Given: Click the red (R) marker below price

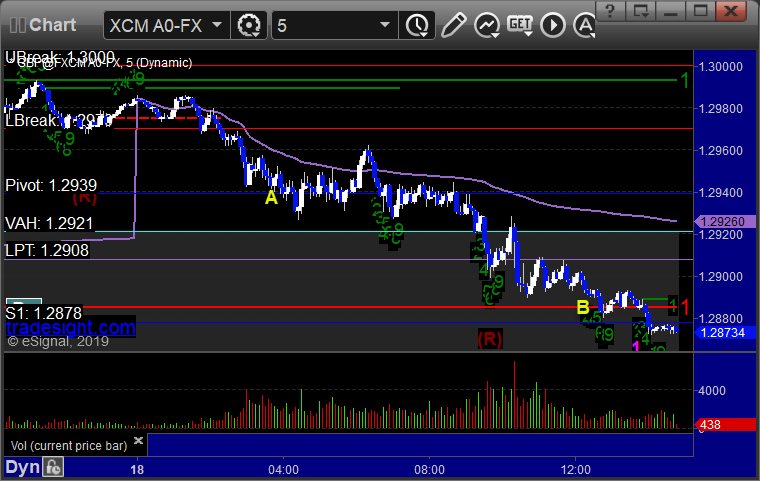Looking at the screenshot, I should pyautogui.click(x=490, y=339).
